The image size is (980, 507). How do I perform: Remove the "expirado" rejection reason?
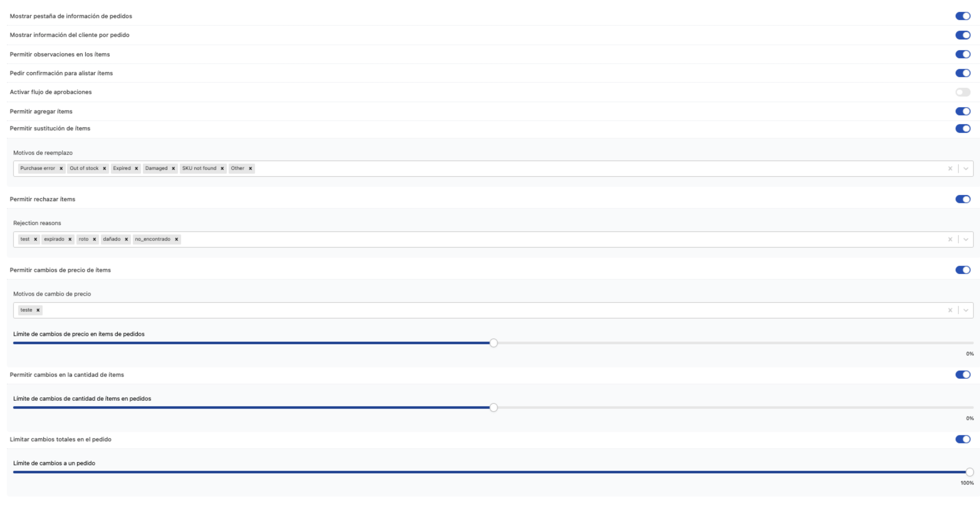point(69,239)
